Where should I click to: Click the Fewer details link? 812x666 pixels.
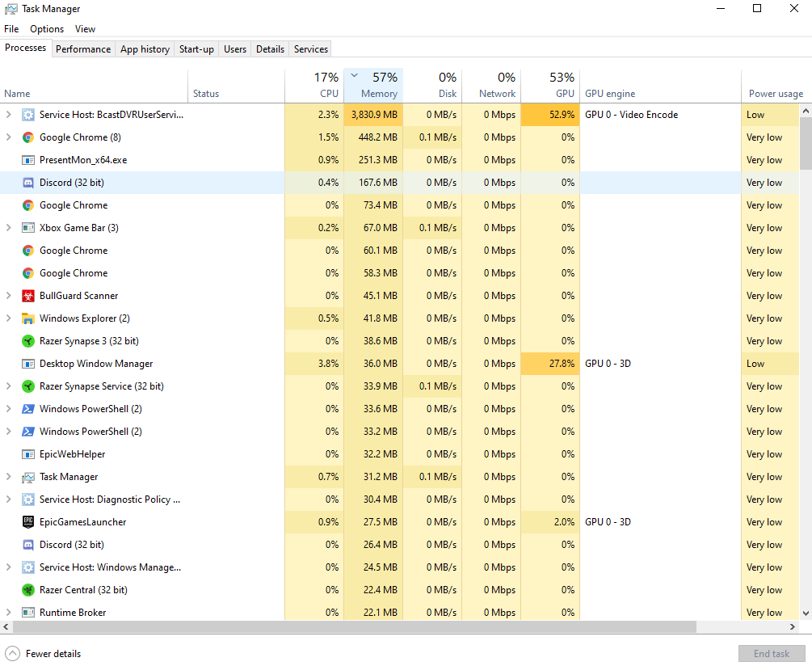click(x=53, y=654)
